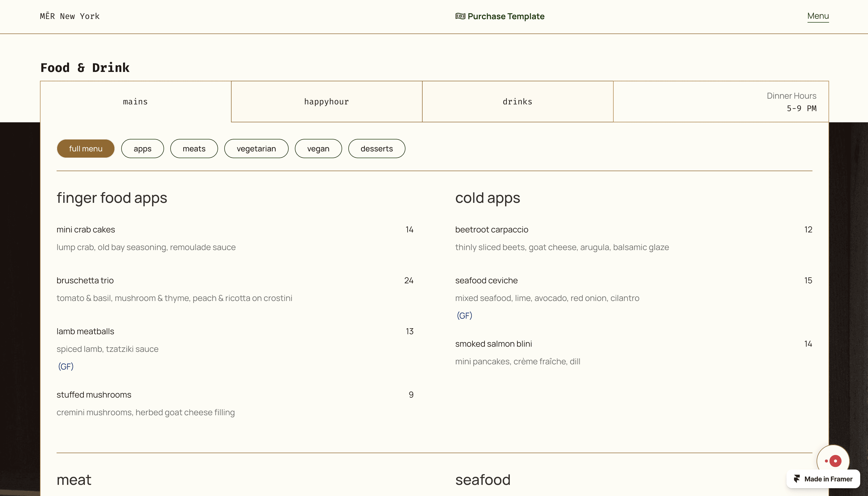Select the full menu filter pill
The image size is (868, 496).
pos(85,149)
